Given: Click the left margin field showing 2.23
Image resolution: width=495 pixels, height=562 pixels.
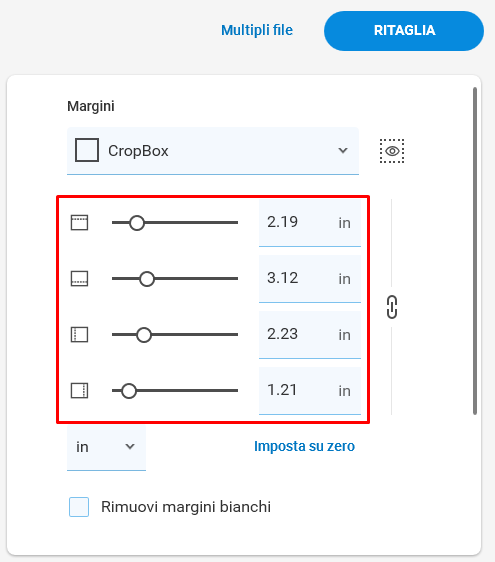Looking at the screenshot, I should coord(310,335).
